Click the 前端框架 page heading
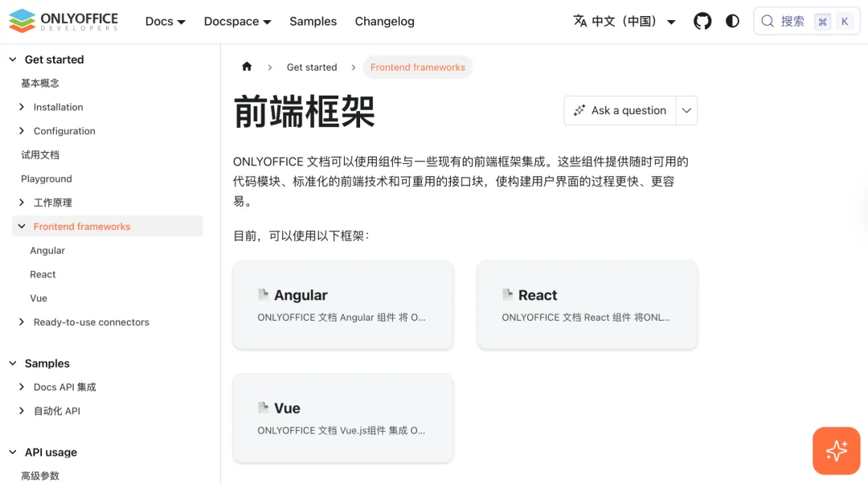 click(x=304, y=111)
